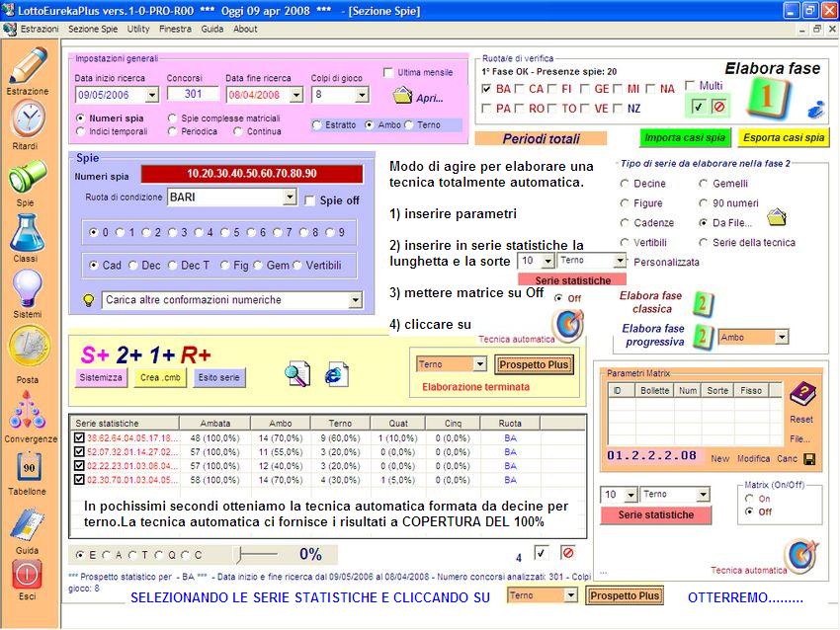Click the Esito serie button
Image resolution: width=840 pixels, height=630 pixels.
click(x=219, y=377)
